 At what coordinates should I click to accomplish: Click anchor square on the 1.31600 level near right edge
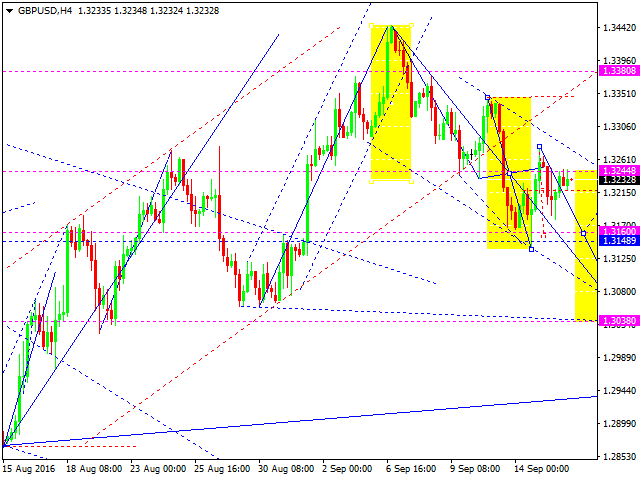583,233
